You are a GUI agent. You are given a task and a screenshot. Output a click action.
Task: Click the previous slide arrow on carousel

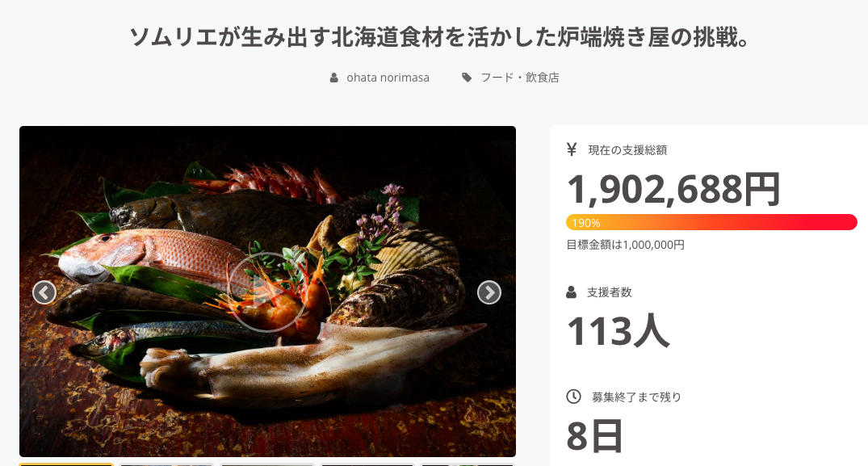point(44,292)
